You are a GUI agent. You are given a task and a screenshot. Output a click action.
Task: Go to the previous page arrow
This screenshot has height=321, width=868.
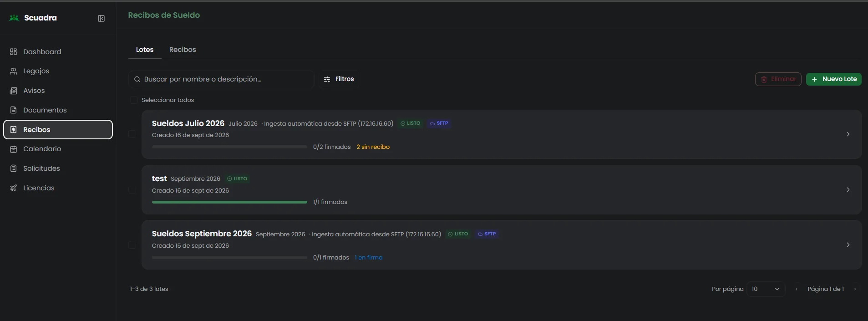pyautogui.click(x=797, y=289)
